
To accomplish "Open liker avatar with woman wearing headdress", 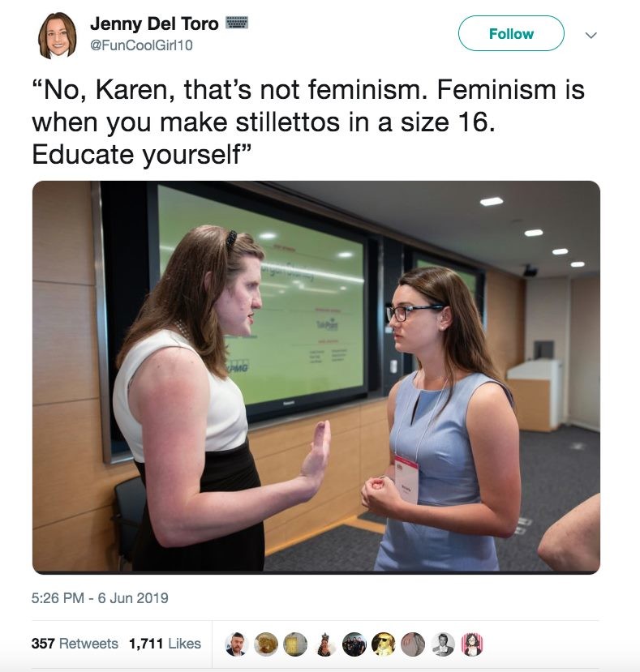I will pos(324,644).
